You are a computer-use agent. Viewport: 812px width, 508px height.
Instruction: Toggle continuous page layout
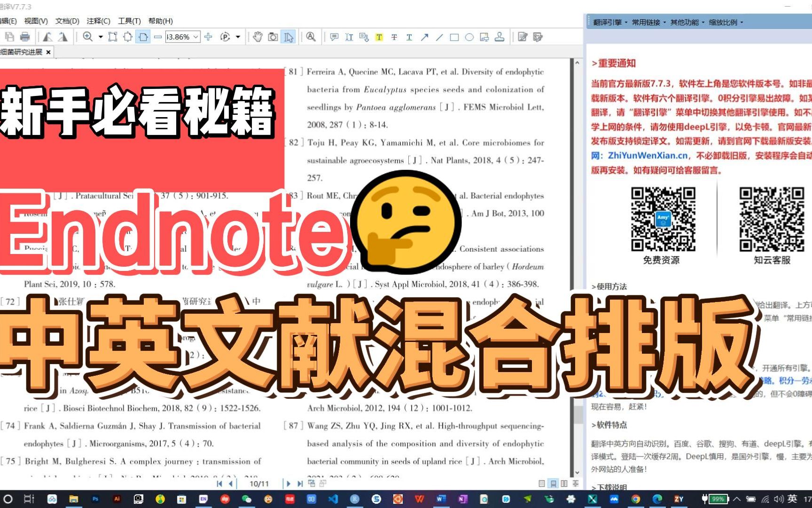click(x=554, y=484)
